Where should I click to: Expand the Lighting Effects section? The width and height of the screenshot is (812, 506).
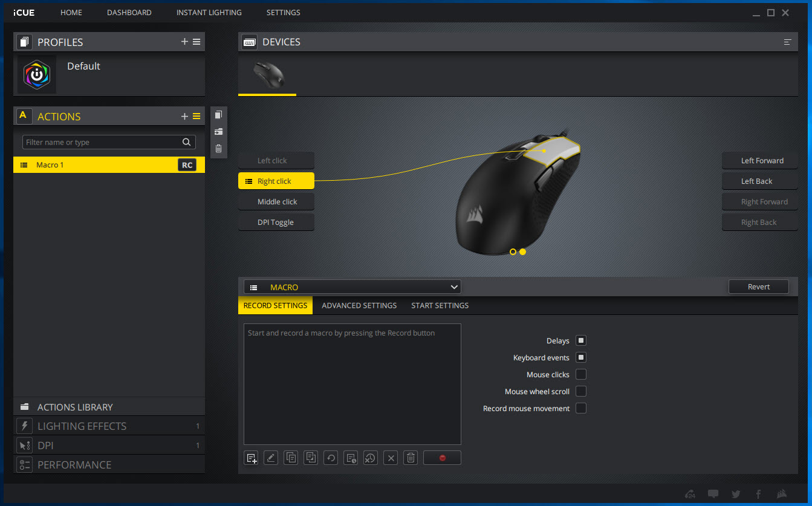(x=109, y=426)
